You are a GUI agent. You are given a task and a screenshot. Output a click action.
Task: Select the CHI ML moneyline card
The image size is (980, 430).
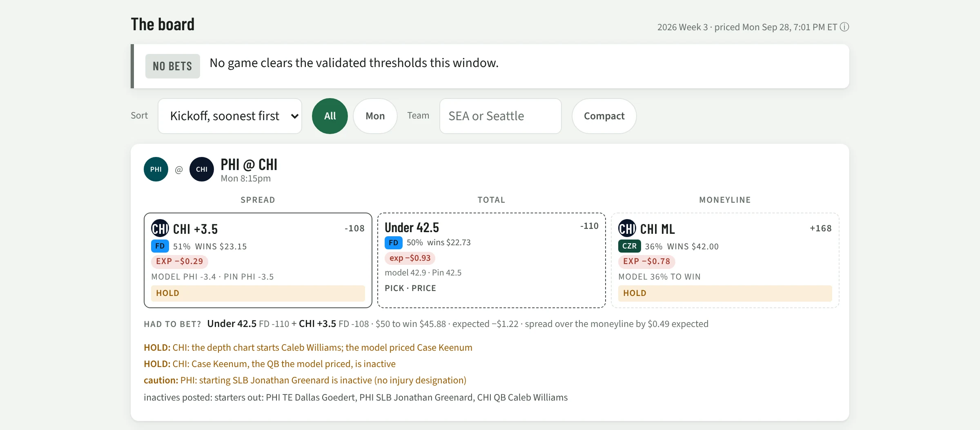click(725, 260)
